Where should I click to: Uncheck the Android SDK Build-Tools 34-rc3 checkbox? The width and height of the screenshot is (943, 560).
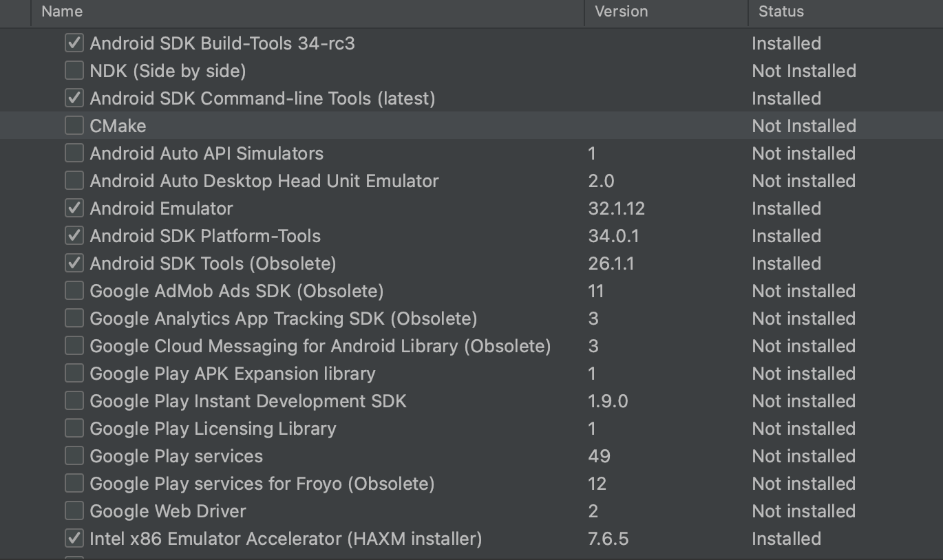(74, 43)
